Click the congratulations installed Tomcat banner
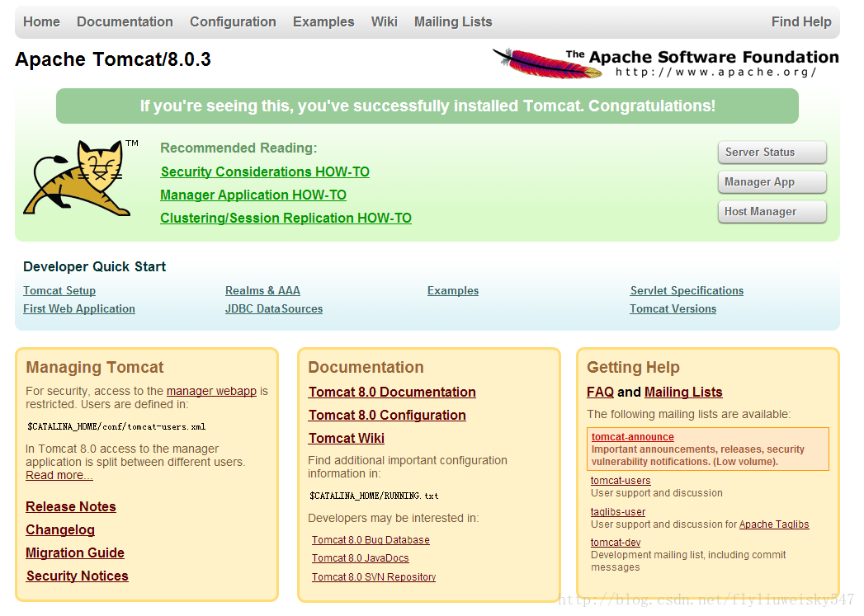Viewport: 864px width, 616px height. coord(427,106)
